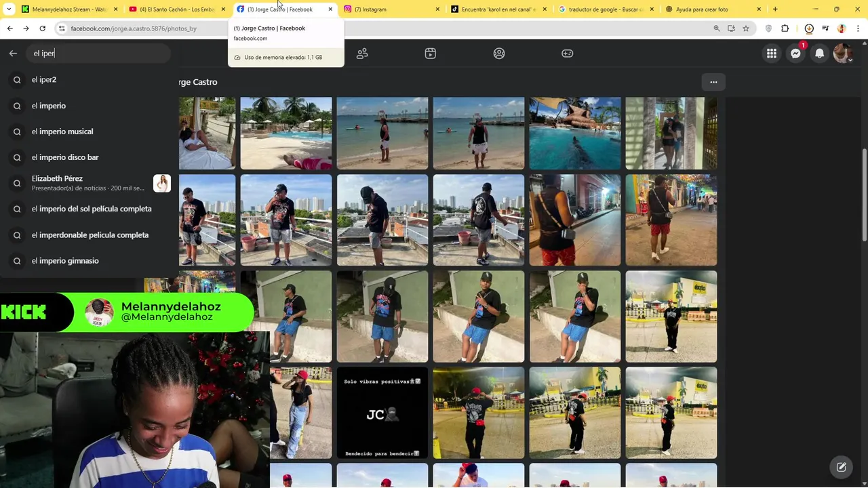This screenshot has width=868, height=488.
Task: Close the Jorge Castro Facebook tab
Action: [x=330, y=9]
